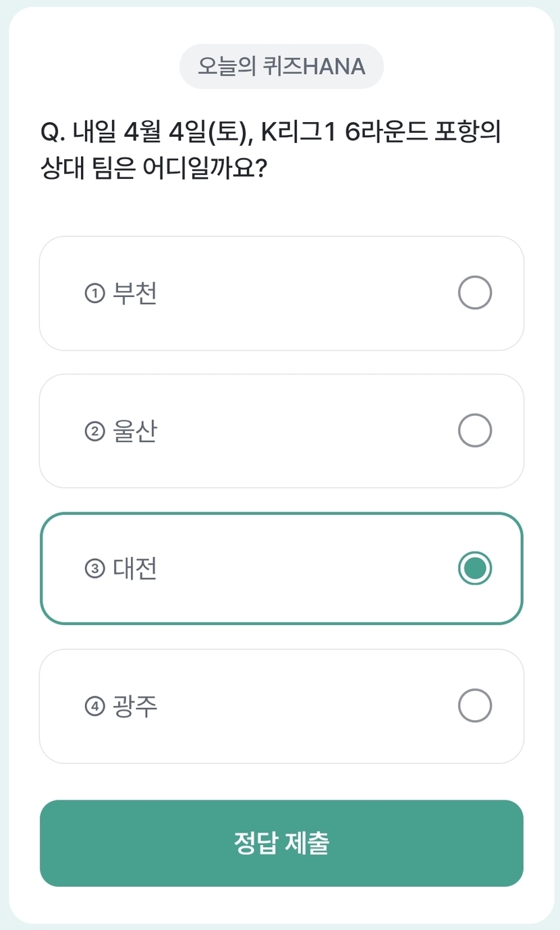
Task: Click the 대전 answer text
Action: coord(135,569)
